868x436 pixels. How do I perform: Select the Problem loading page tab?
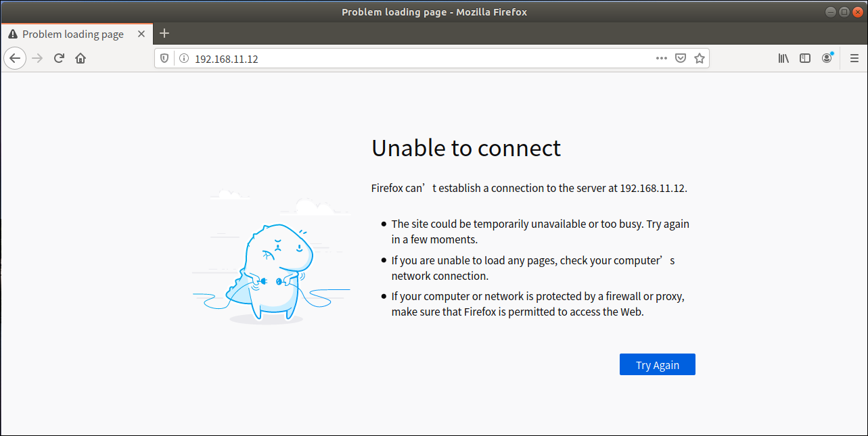pos(76,34)
